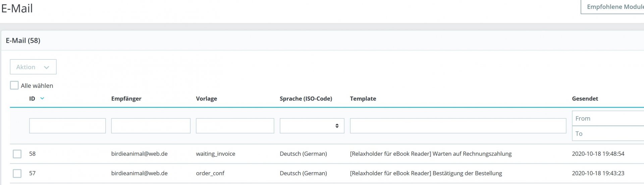Click the Vorlage filter input field

[x=235, y=126]
